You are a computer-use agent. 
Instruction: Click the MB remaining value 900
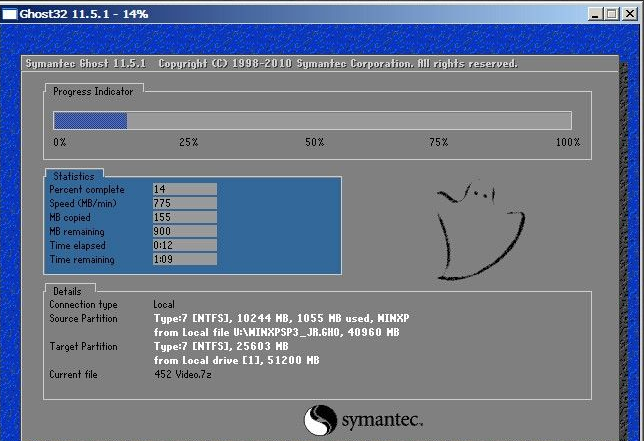click(185, 231)
